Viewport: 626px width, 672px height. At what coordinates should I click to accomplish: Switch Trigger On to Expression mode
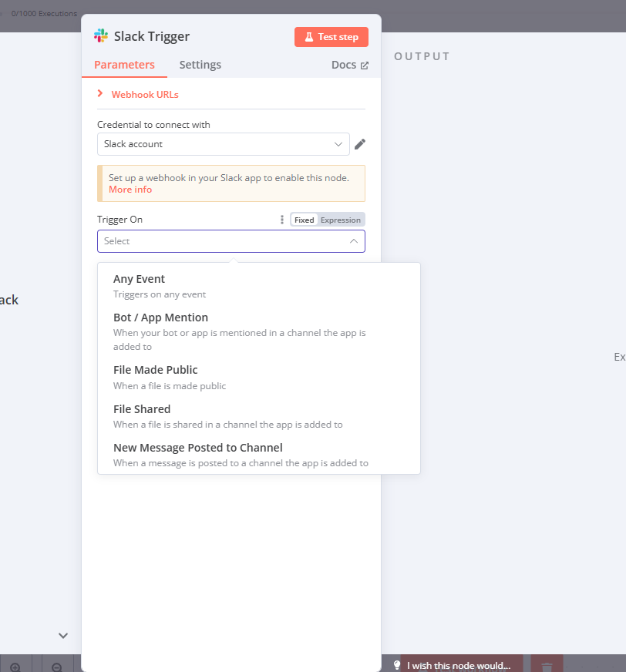pos(341,220)
